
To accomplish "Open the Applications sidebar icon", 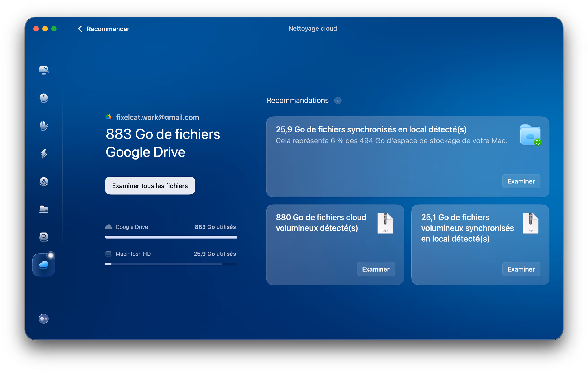I will pos(44,181).
